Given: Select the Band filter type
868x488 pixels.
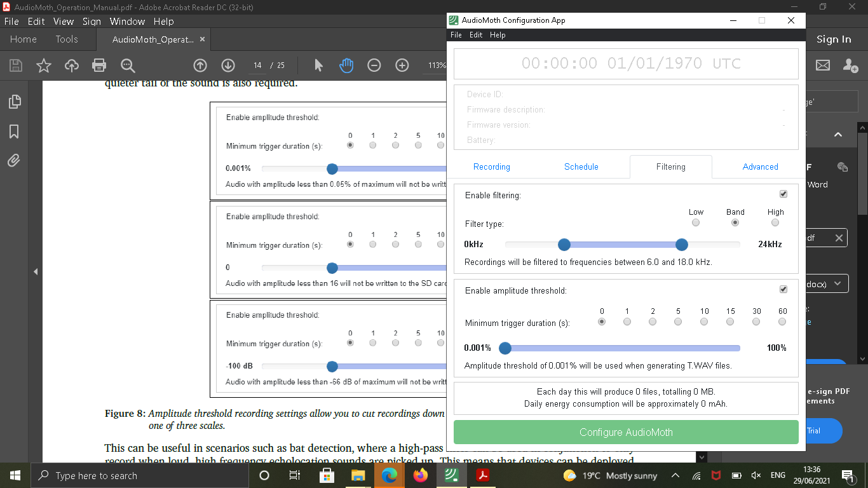Looking at the screenshot, I should (735, 223).
